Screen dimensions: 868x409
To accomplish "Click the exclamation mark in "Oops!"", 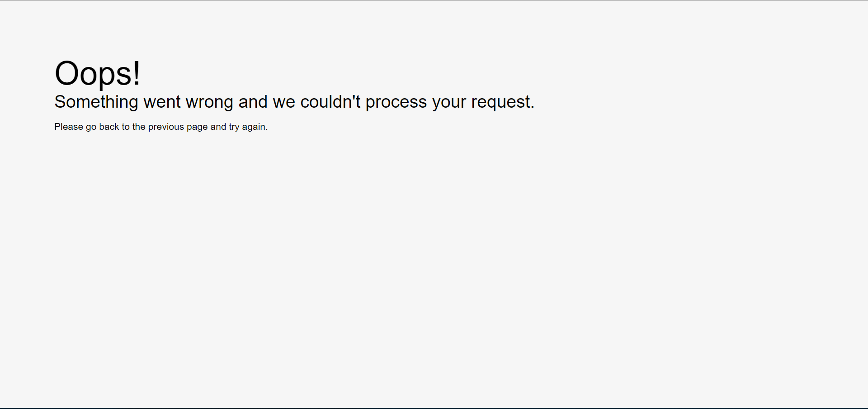I will click(x=137, y=73).
